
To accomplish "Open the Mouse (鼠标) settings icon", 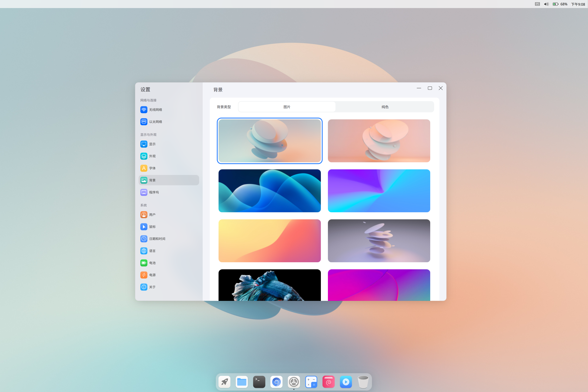I will (x=144, y=227).
